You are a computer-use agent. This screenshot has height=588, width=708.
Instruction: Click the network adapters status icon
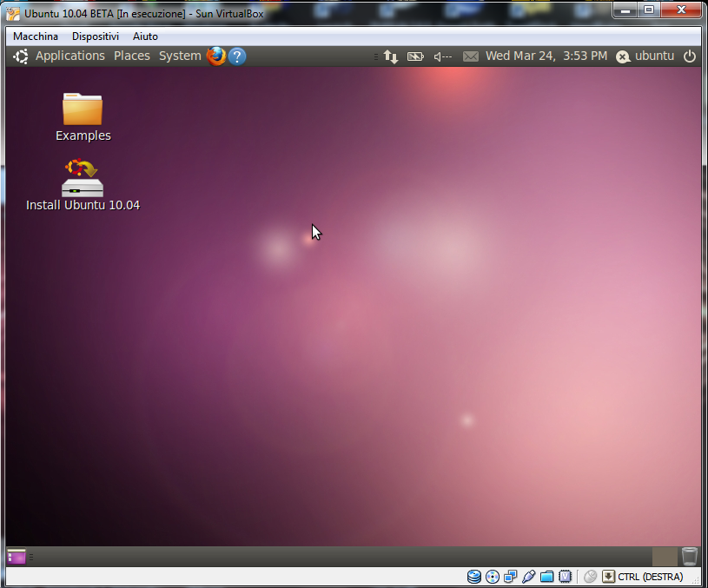[511, 577]
